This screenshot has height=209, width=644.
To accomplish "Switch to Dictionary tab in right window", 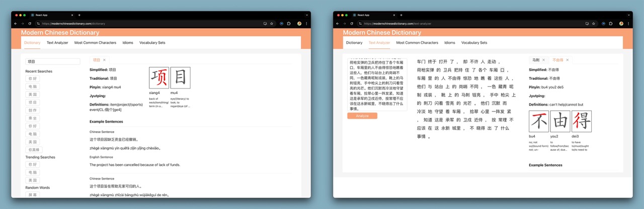I will 354,43.
